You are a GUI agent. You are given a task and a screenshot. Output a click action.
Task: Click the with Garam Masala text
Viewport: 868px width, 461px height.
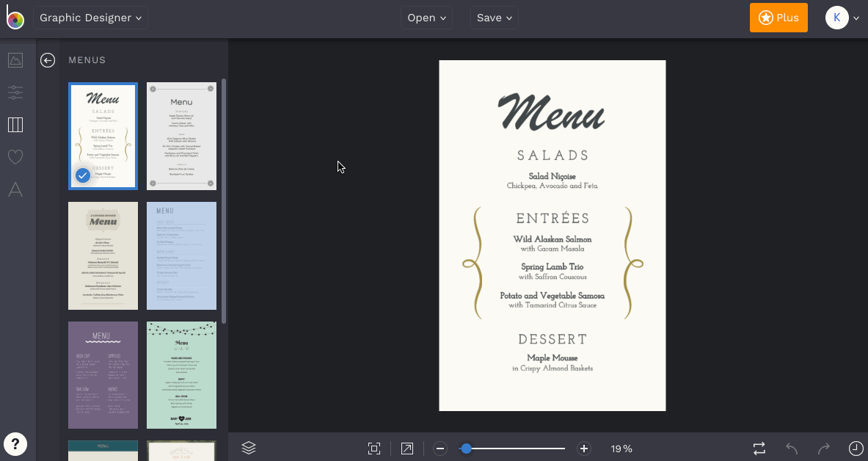tap(552, 249)
